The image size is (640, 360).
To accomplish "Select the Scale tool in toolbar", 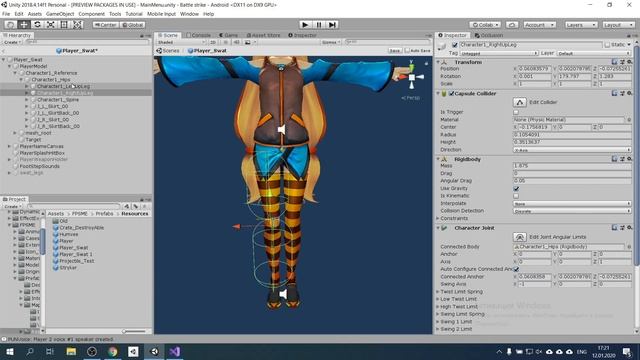I will pos(51,24).
